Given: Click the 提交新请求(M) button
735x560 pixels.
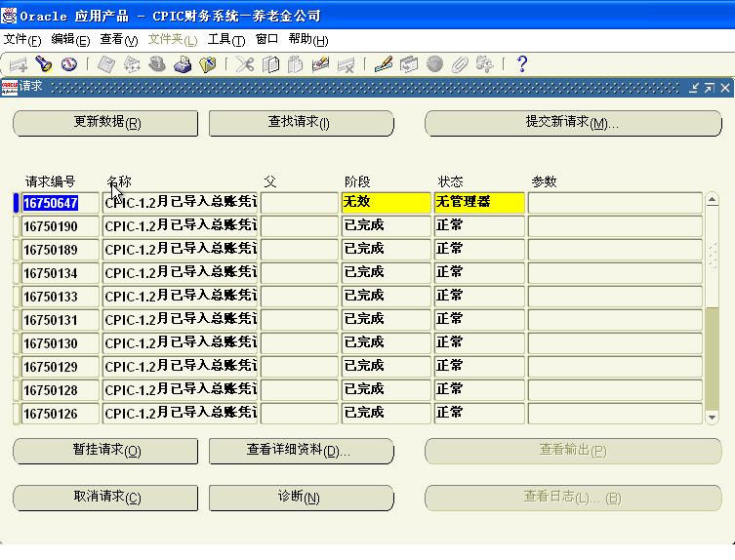Looking at the screenshot, I should (573, 123).
